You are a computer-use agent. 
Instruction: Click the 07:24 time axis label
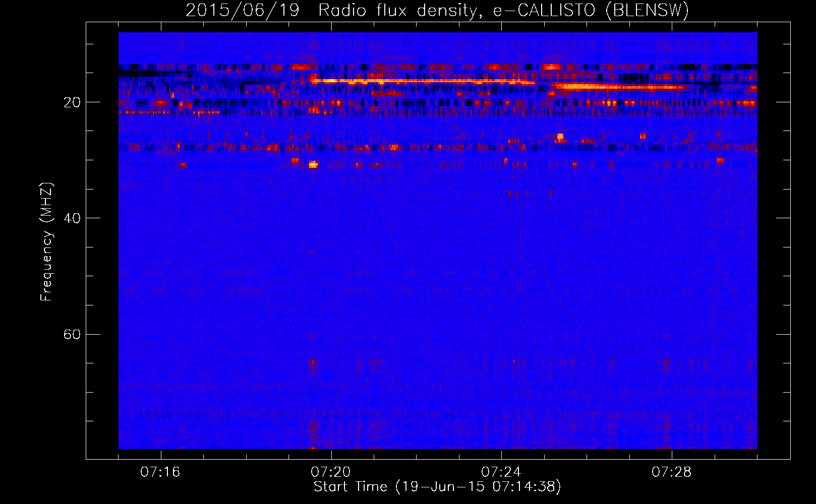pyautogui.click(x=501, y=472)
